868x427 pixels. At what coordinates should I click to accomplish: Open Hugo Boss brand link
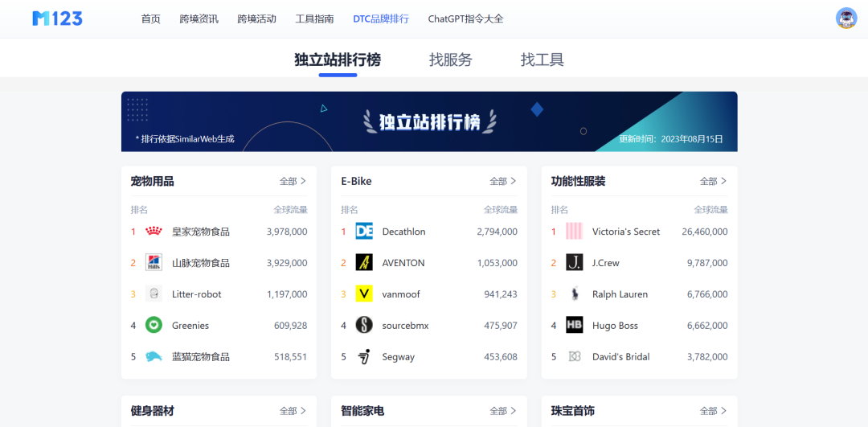coord(615,326)
